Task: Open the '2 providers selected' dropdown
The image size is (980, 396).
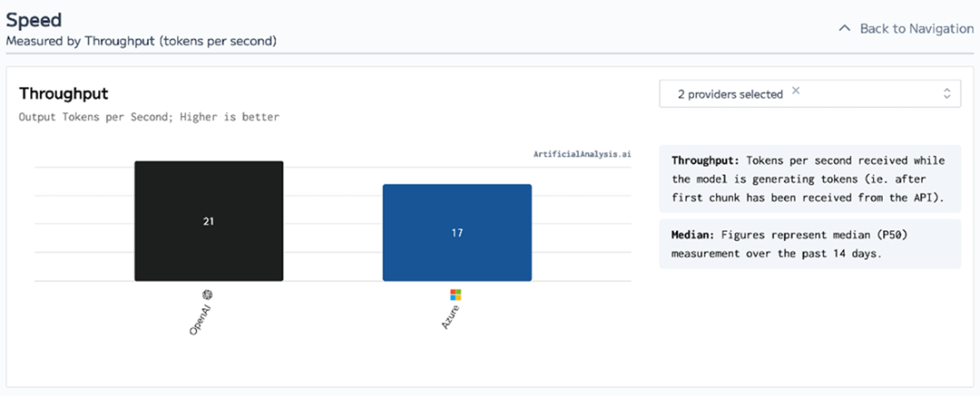Action: [x=729, y=94]
